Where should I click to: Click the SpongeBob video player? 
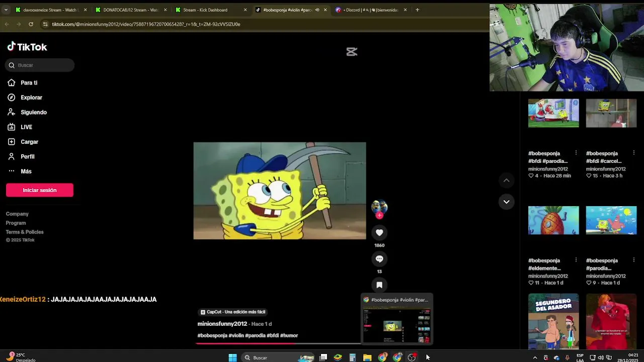280,191
